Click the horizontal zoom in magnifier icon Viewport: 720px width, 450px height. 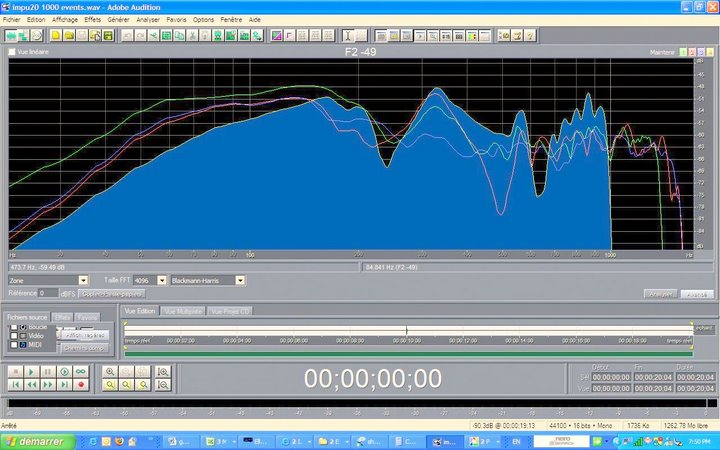coord(110,371)
